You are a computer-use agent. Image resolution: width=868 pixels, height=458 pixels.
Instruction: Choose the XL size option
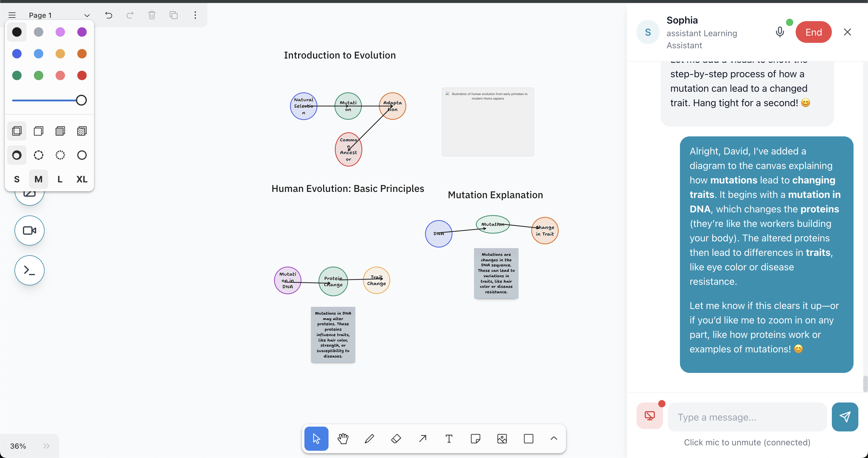[x=82, y=180]
